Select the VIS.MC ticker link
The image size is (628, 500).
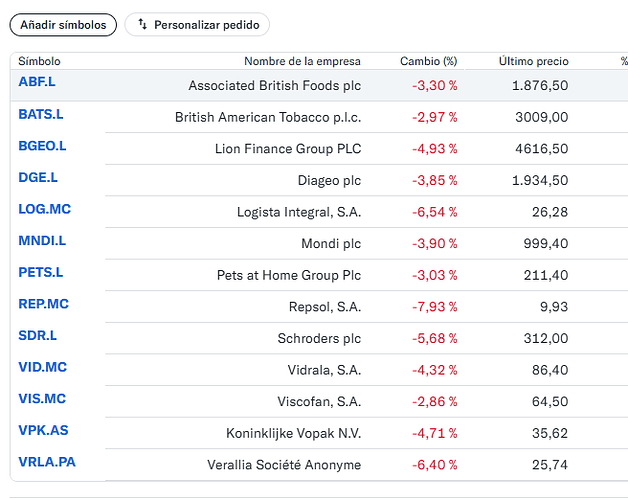point(42,399)
